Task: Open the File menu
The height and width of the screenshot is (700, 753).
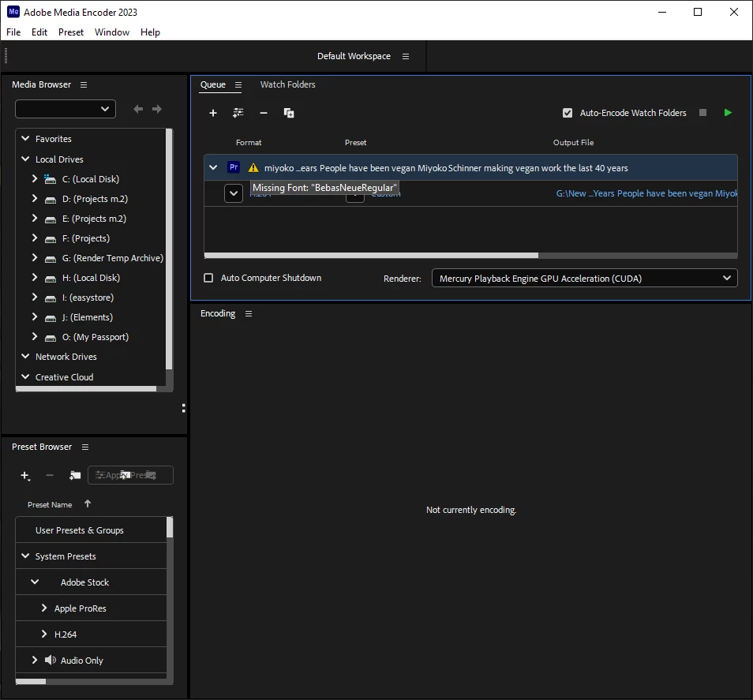Action: click(x=13, y=32)
